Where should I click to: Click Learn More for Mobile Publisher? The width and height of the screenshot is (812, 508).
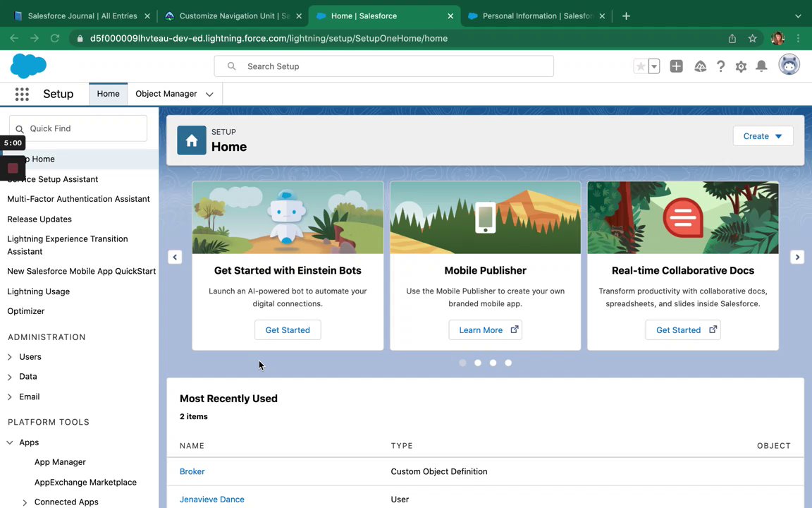pos(485,330)
